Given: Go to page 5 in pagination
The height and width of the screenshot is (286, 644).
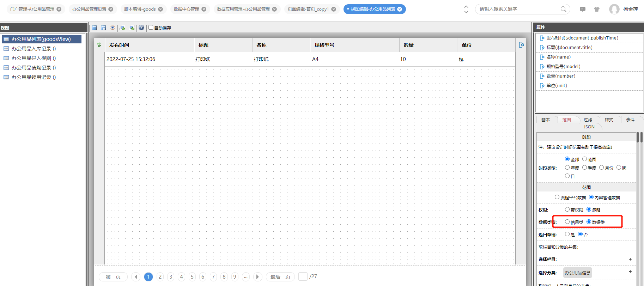Looking at the screenshot, I should 192,277.
